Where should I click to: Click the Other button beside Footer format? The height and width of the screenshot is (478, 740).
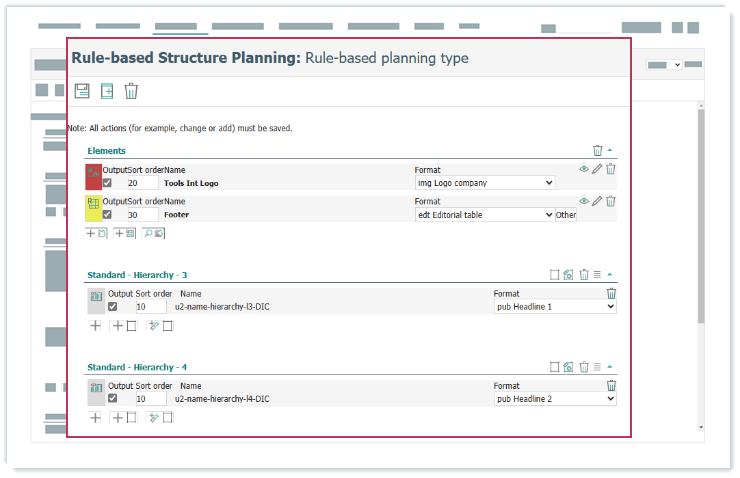click(566, 215)
